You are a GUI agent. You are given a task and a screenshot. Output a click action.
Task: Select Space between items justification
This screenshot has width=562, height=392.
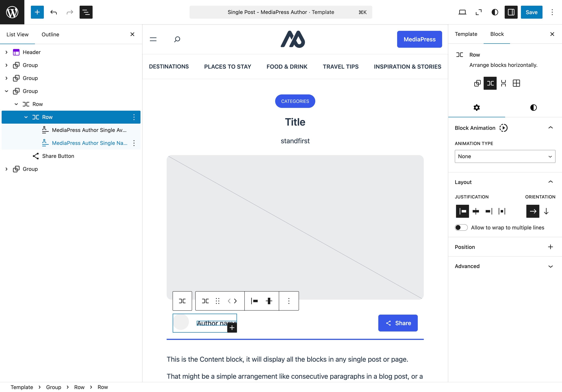(x=502, y=211)
